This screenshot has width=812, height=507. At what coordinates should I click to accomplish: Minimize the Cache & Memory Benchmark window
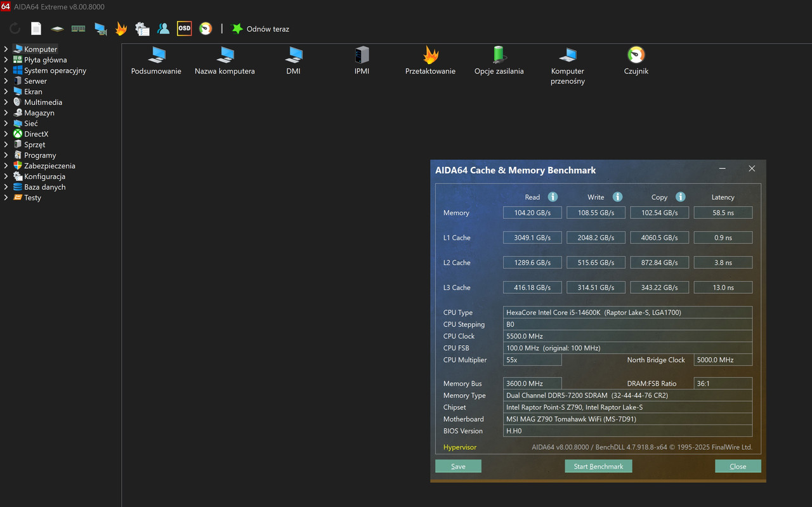point(723,169)
